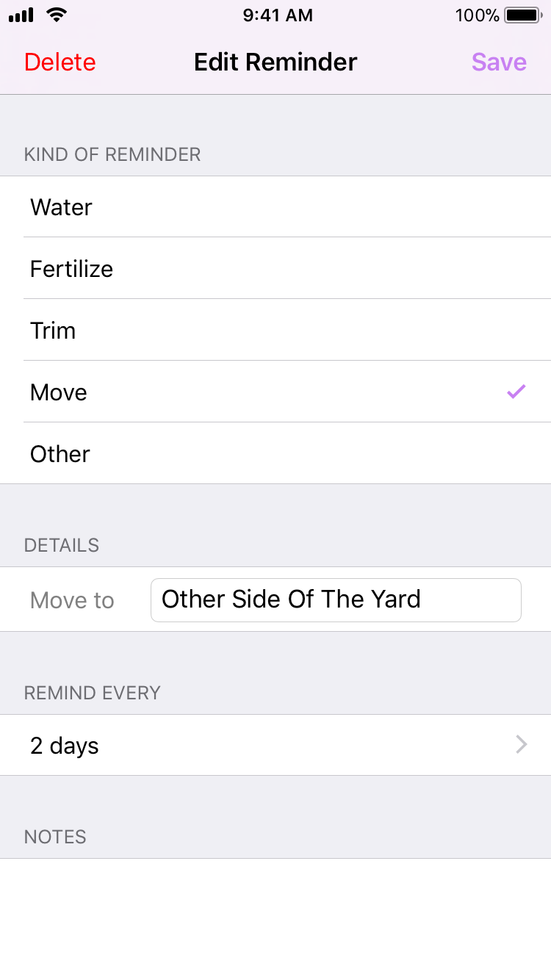This screenshot has width=551, height=980.
Task: Select Water as reminder kind
Action: point(275,207)
